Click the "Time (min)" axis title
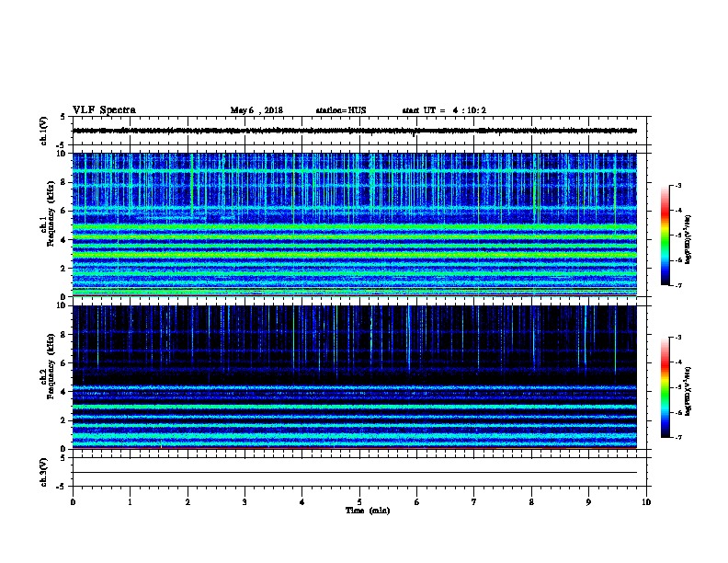 (368, 511)
